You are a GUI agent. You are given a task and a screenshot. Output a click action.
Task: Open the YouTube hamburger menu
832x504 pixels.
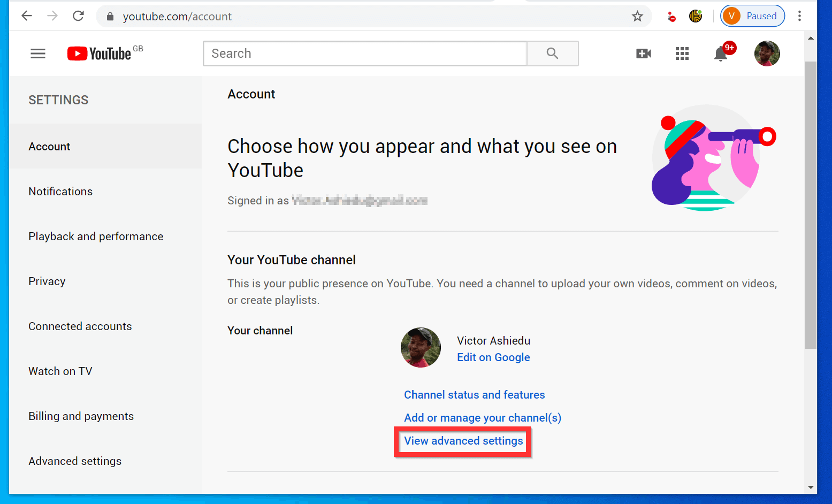point(37,54)
